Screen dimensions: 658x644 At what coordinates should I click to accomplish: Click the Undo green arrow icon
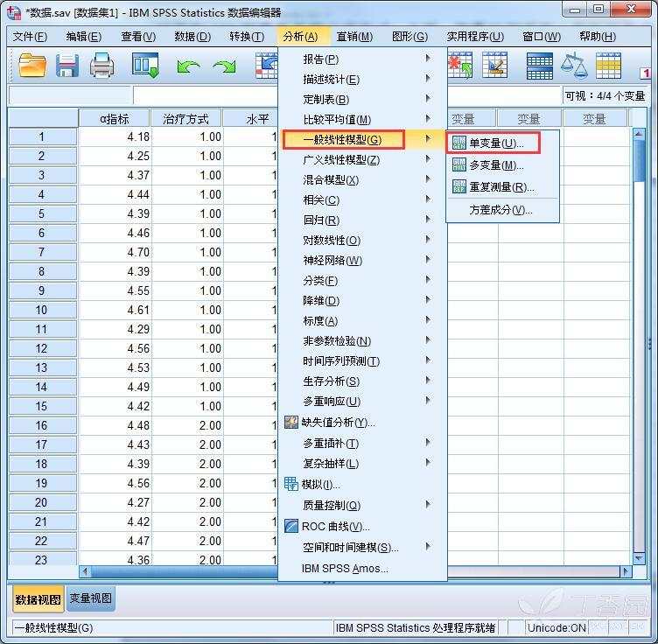(188, 66)
